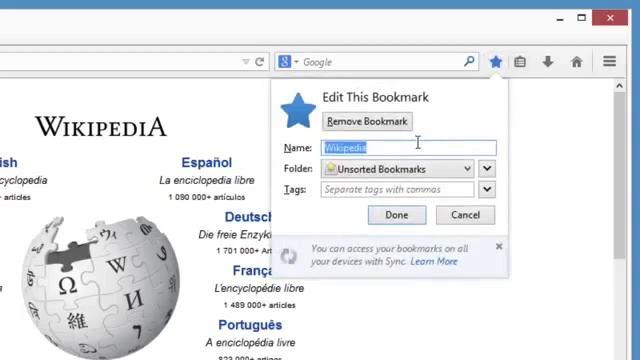Open the Downloads arrow icon
The width and height of the screenshot is (640, 360).
coord(548,62)
